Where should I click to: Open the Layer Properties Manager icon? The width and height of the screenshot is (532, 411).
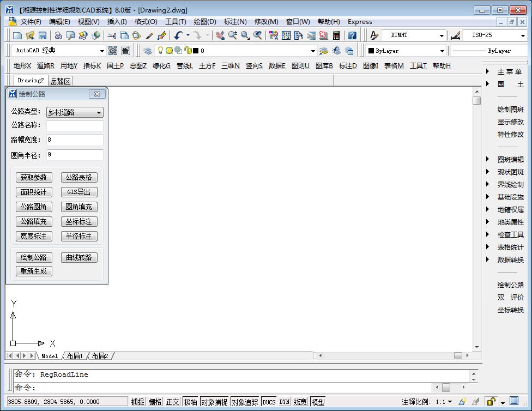148,51
